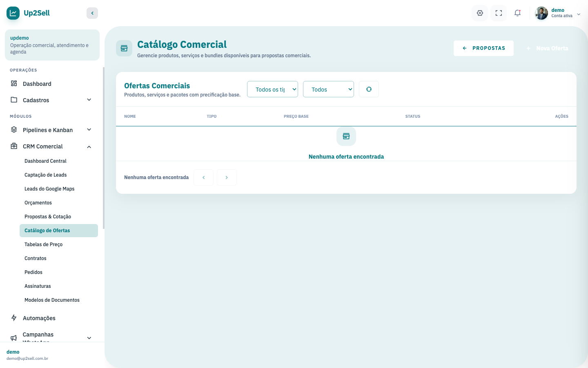The width and height of the screenshot is (588, 368).
Task: Click the demo user avatar
Action: (541, 13)
